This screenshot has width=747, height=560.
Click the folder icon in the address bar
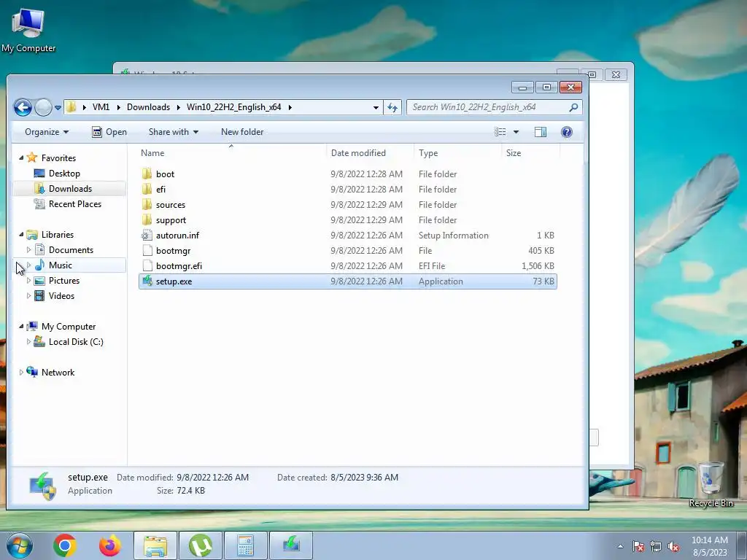[x=71, y=106]
